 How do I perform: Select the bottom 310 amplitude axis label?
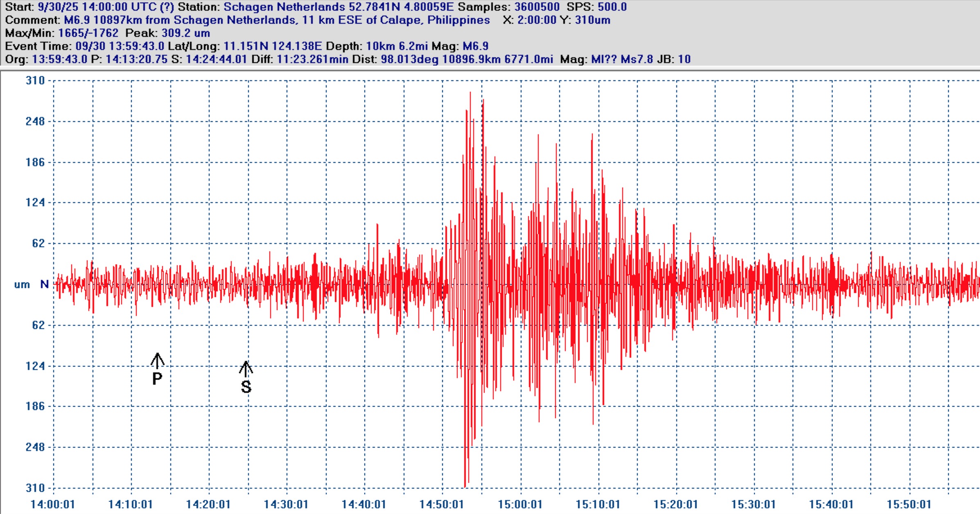click(x=35, y=488)
